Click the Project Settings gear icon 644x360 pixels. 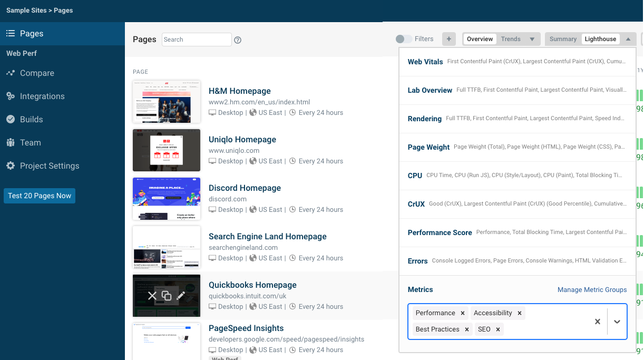click(10, 166)
